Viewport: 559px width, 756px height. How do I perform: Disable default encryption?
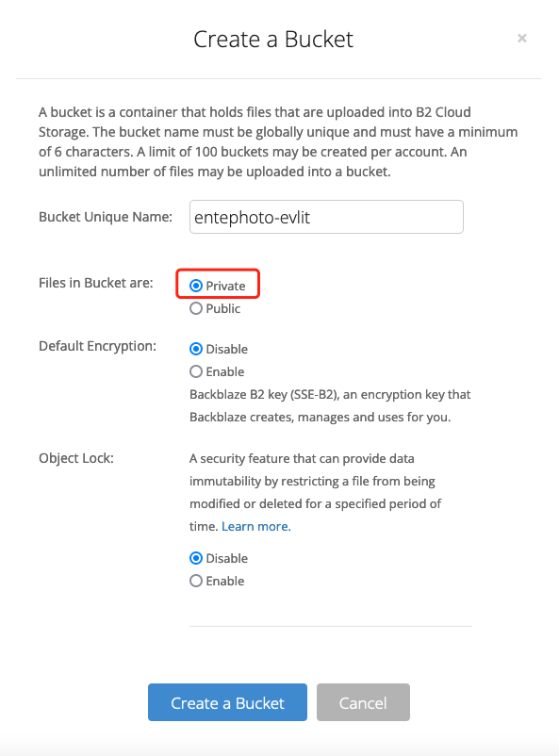[196, 349]
